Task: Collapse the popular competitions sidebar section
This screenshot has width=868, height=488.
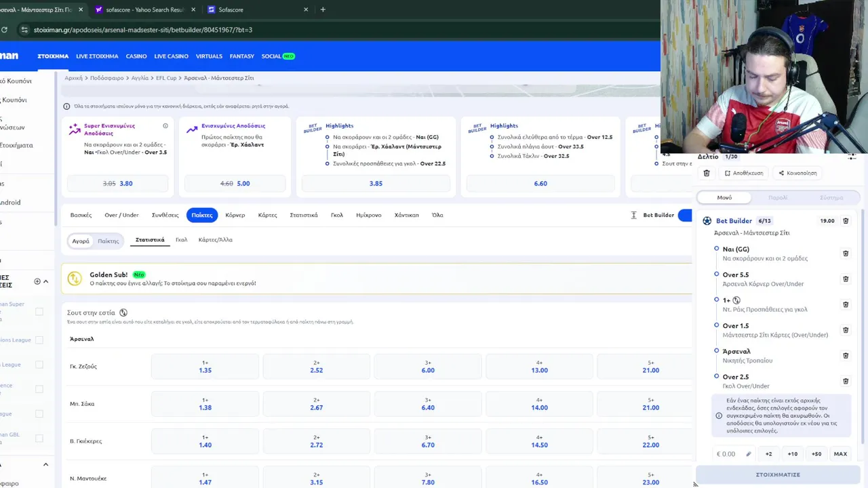Action: click(45, 281)
